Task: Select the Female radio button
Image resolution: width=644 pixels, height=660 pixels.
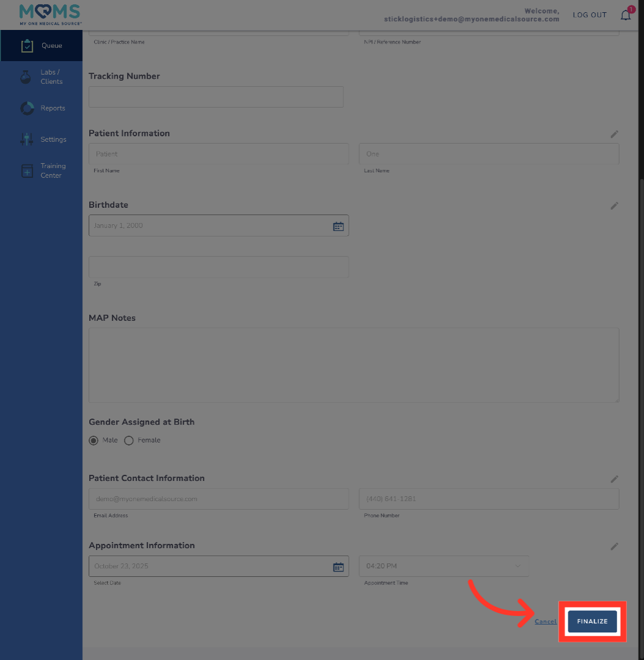Action: [129, 440]
